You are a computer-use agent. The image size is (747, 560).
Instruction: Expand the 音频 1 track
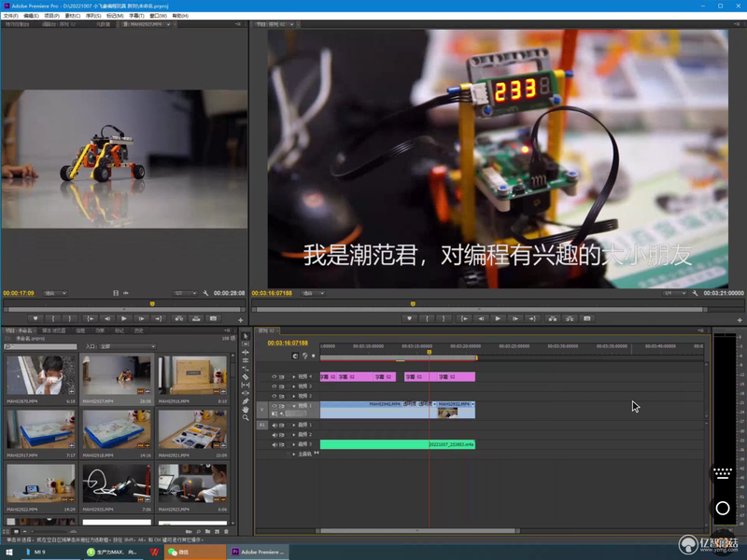tap(294, 426)
